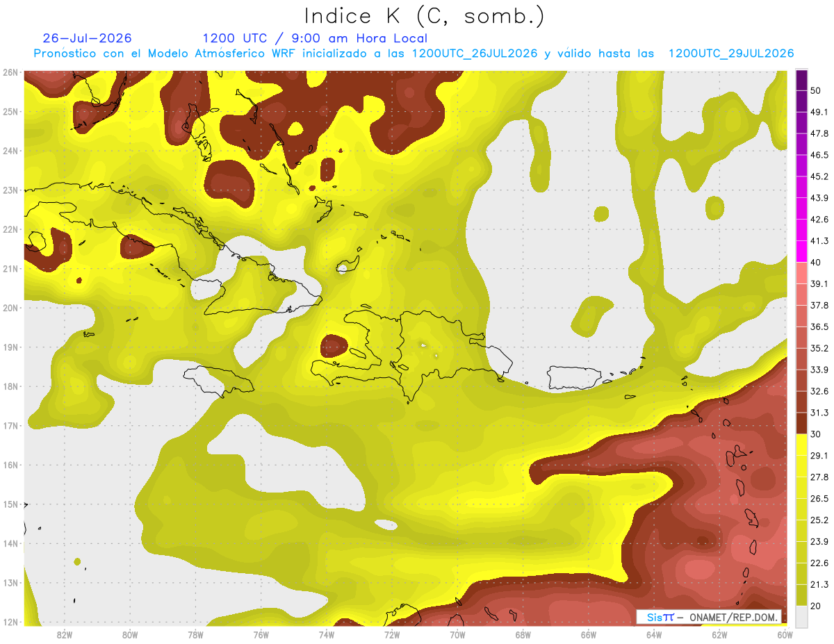
Task: Click the '49.1' colorbar label
Action: pyautogui.click(x=819, y=112)
